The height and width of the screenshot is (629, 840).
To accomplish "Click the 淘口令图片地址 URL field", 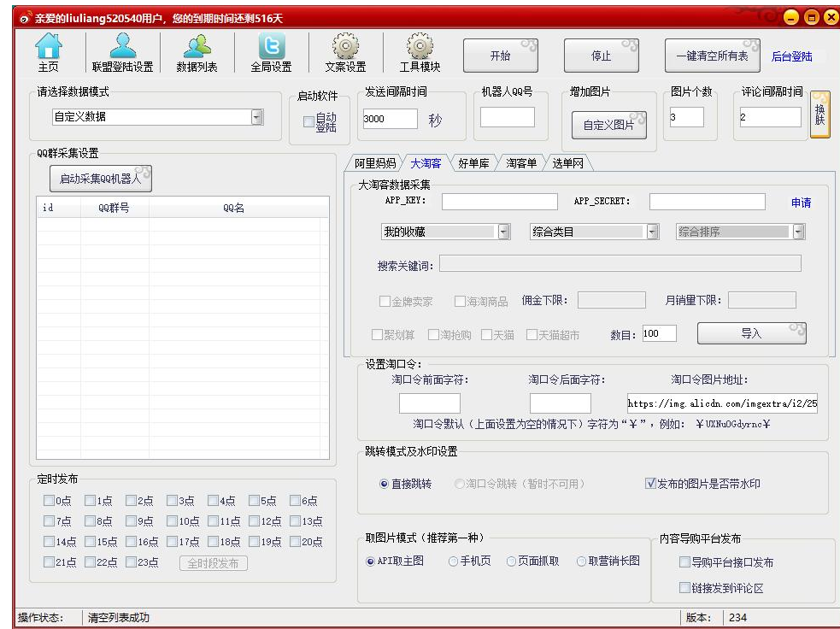I will (x=722, y=403).
